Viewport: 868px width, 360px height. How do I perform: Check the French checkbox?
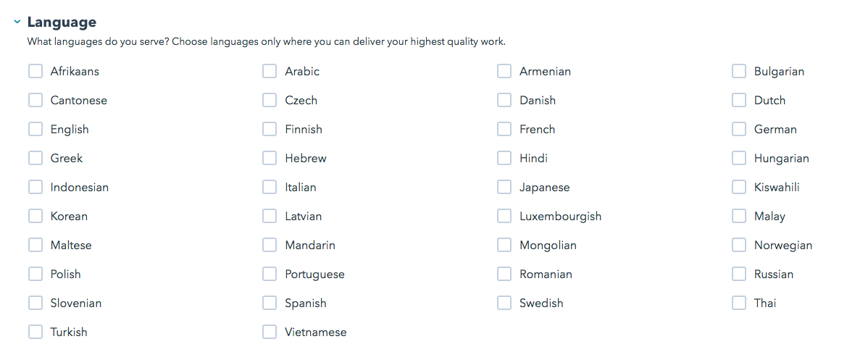(504, 129)
